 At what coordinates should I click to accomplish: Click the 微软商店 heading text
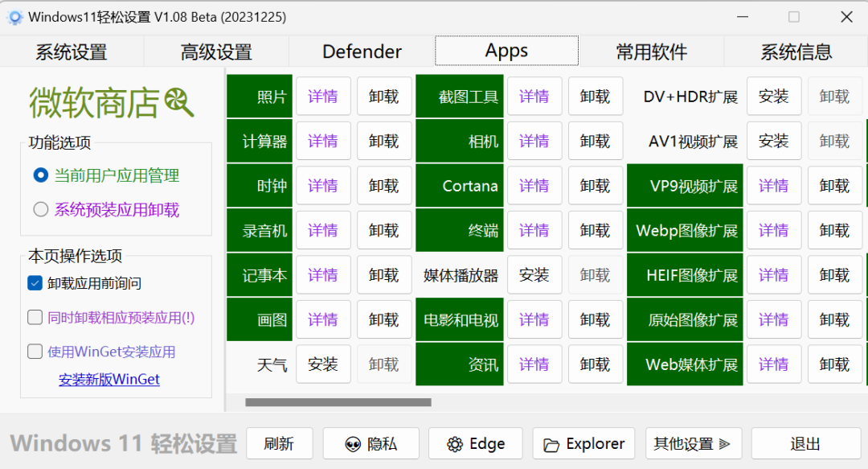94,102
